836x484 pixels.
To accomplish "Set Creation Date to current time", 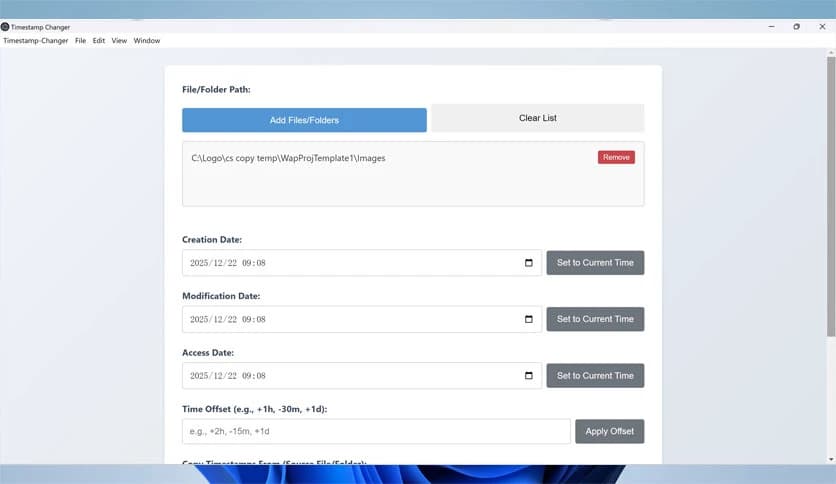I will coord(595,263).
